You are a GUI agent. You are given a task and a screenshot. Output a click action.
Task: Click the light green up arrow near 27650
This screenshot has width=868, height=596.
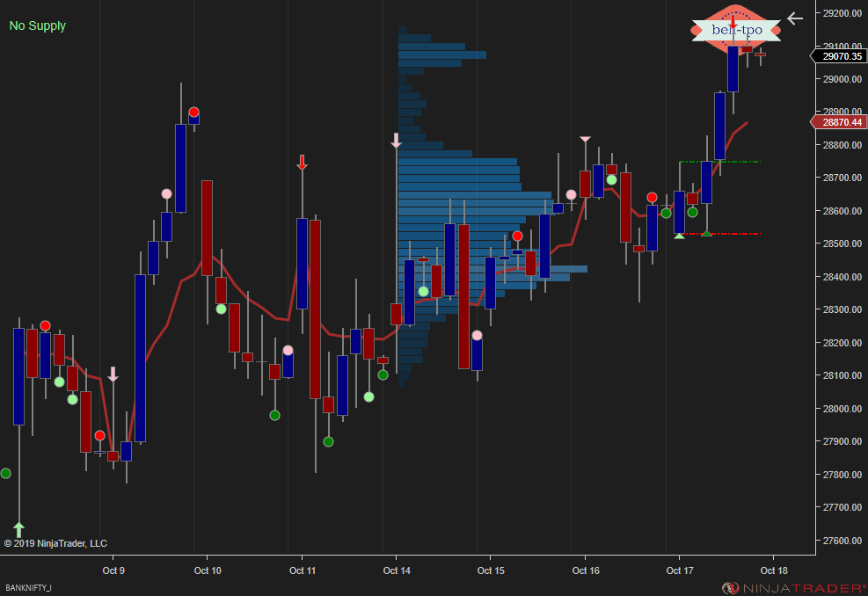click(18, 529)
